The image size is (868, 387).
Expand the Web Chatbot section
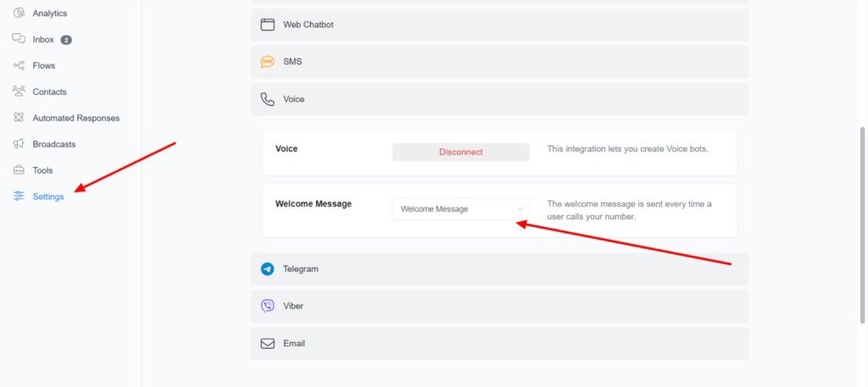point(499,25)
